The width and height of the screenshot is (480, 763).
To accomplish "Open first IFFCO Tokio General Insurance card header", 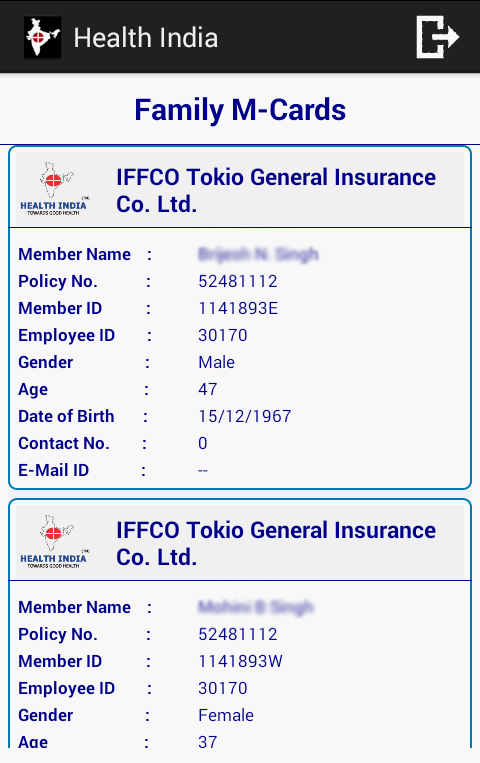I will [240, 190].
